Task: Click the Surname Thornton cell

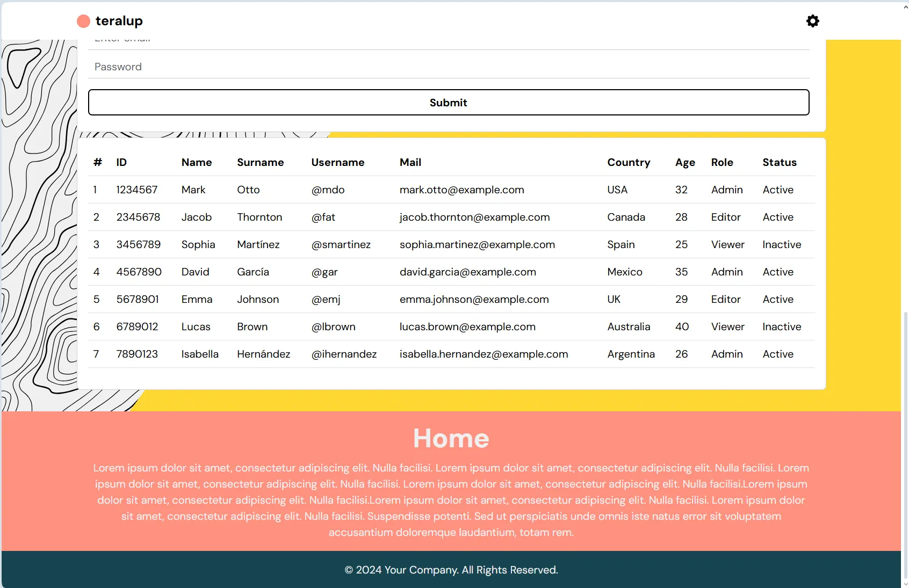Action: point(259,217)
